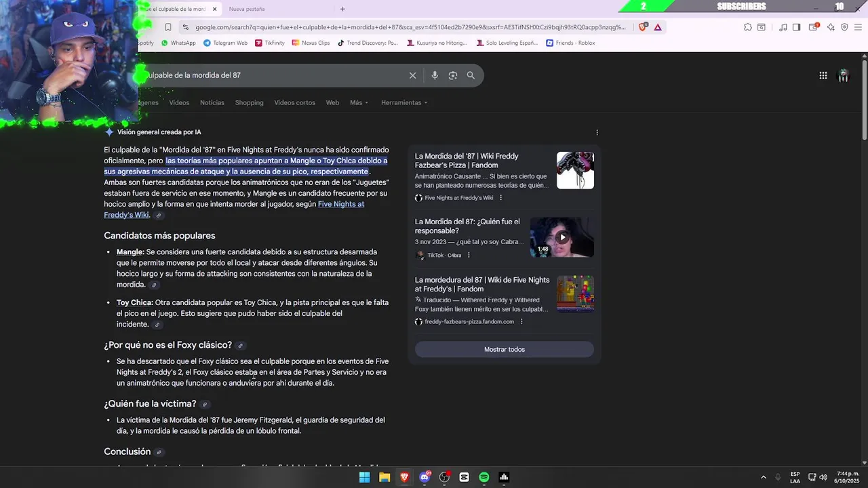Open Brave Shields lion icon
The height and width of the screenshot is (488, 868).
643,27
